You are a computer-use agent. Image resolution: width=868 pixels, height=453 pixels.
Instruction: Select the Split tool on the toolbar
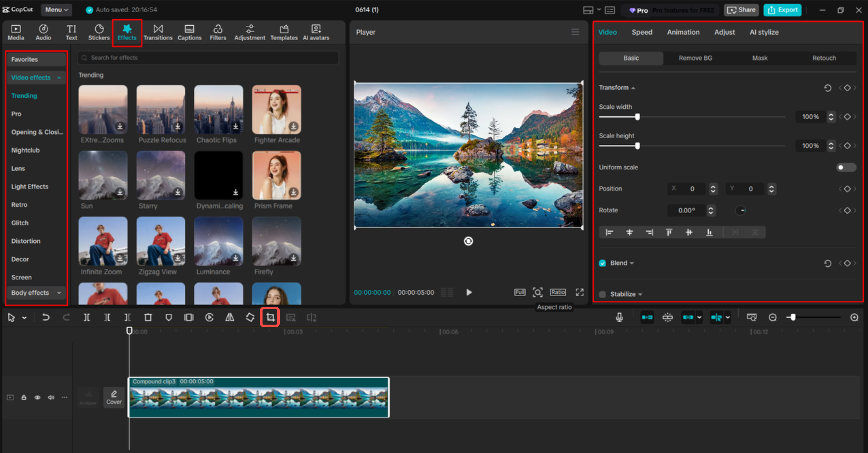(x=87, y=317)
